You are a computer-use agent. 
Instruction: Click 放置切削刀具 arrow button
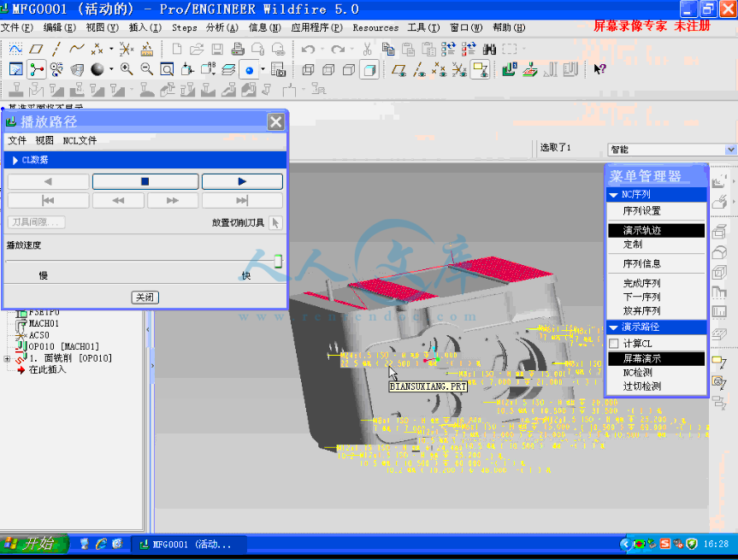pyautogui.click(x=275, y=222)
